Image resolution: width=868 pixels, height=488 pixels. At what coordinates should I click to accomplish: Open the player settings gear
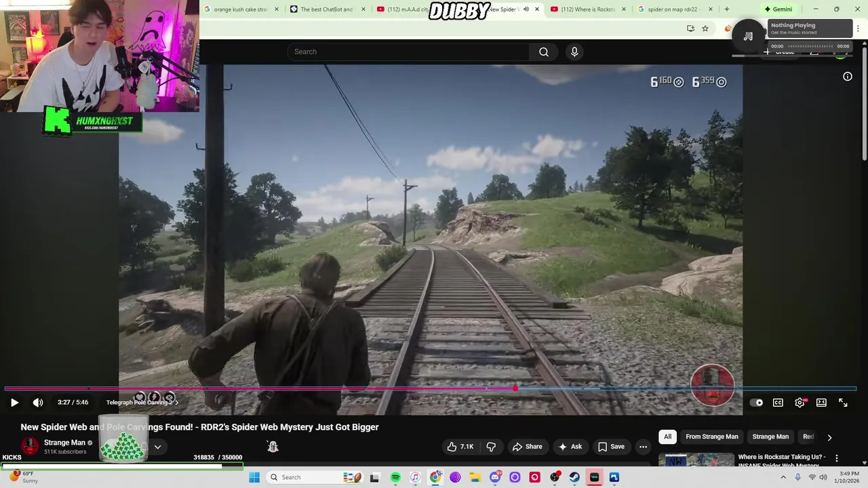point(800,403)
